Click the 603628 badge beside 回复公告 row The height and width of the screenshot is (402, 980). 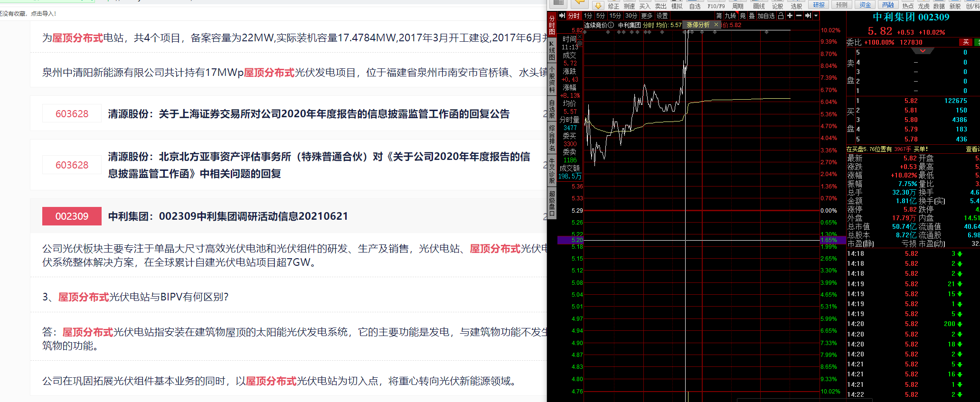point(72,114)
